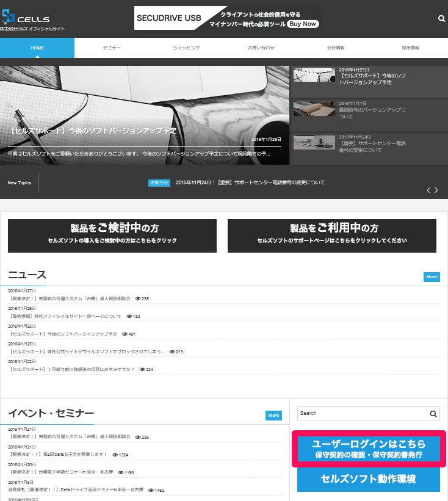This screenshot has height=501, width=448.
Task: Open side headline 【重要】サポートセンター電話番号の変更について
Action: (x=372, y=146)
